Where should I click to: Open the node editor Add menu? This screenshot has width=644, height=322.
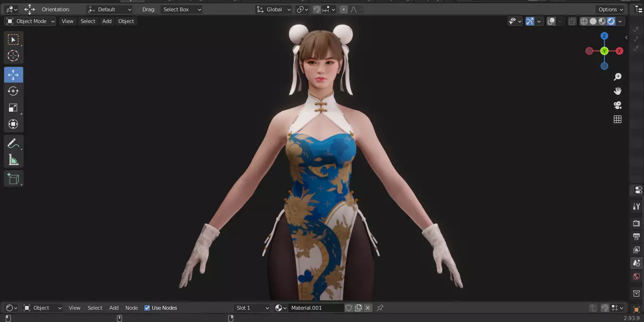coord(114,308)
